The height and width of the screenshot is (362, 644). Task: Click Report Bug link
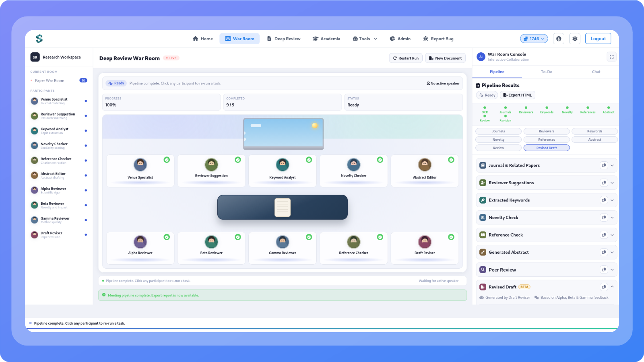(438, 39)
